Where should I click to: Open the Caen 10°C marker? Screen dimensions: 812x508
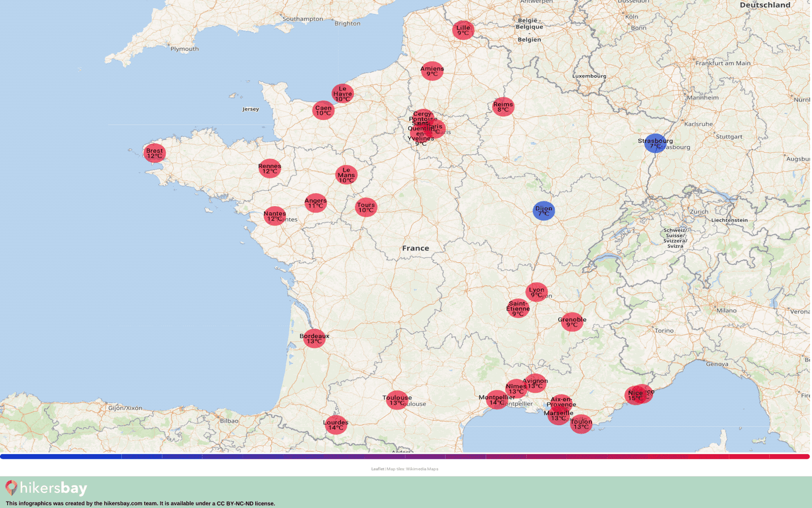pyautogui.click(x=323, y=110)
